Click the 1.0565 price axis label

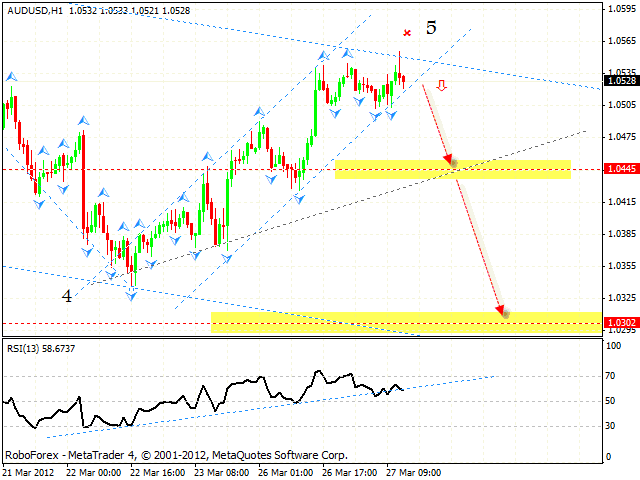click(622, 41)
